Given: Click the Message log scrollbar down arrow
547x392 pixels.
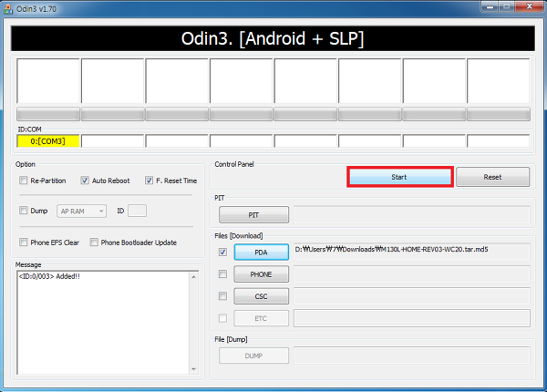Looking at the screenshot, I should pyautogui.click(x=194, y=369).
